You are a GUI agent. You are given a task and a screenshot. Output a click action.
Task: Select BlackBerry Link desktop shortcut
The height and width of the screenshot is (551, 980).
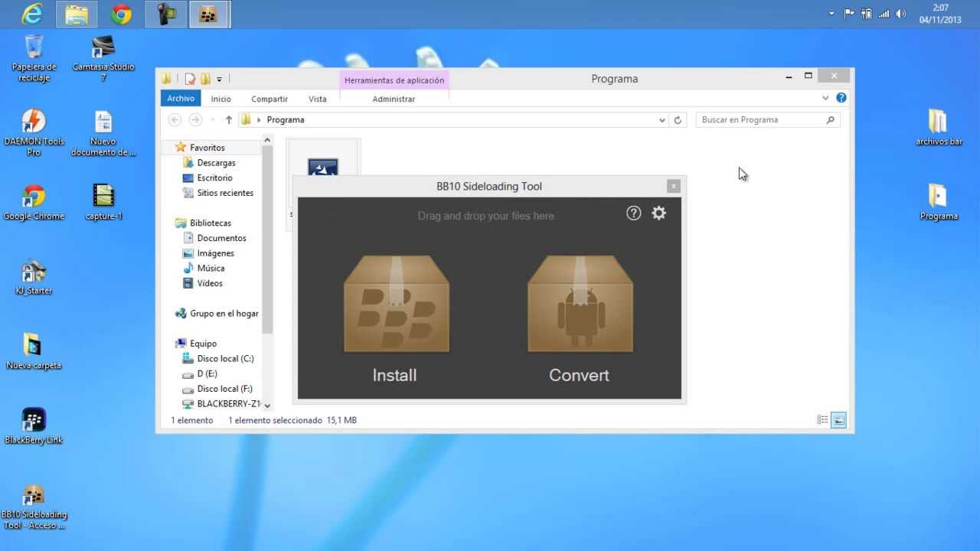34,426
